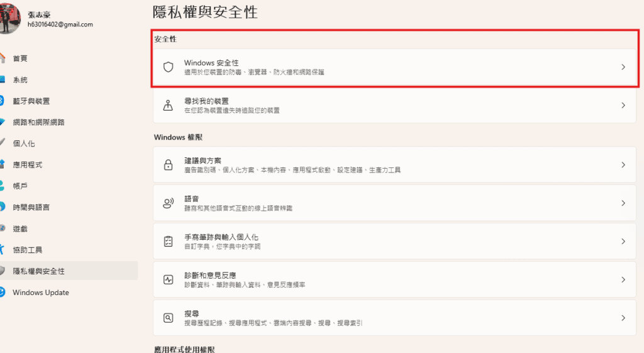
Task: Open the 搜尋 permissions row
Action: pos(390,318)
